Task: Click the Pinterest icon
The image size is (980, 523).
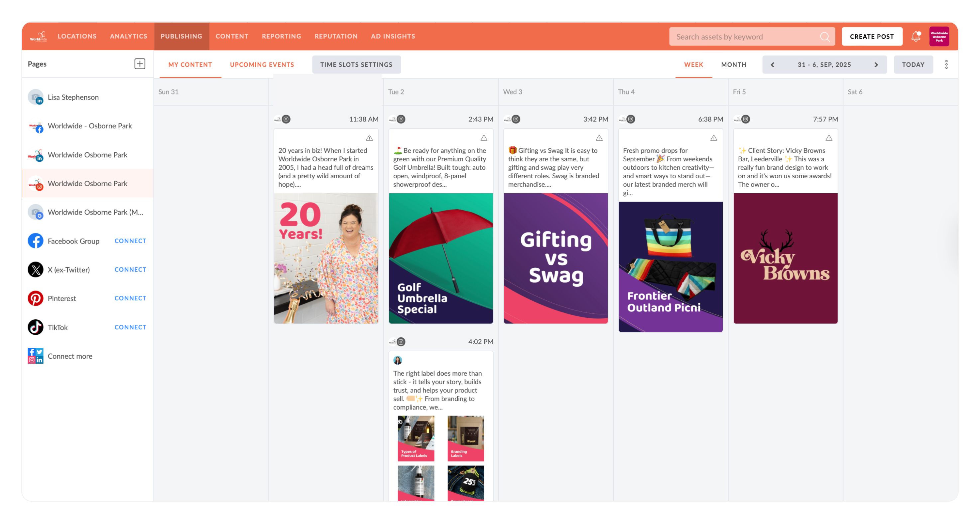Action: [x=35, y=298]
